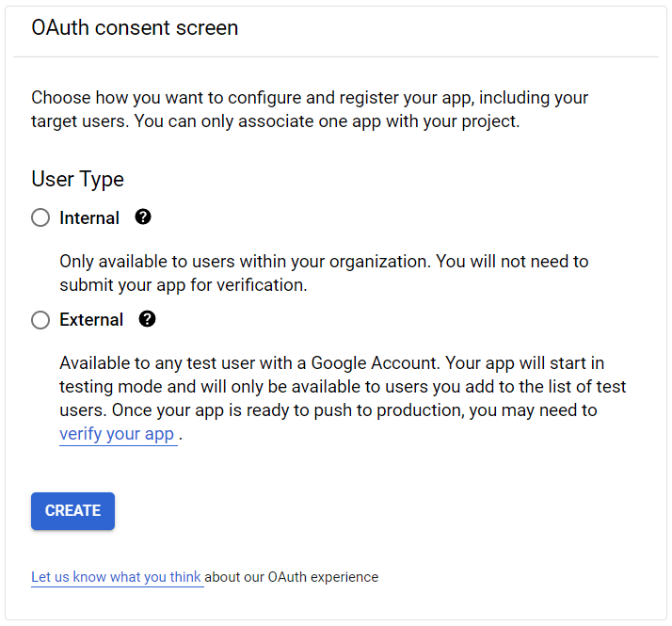672x626 pixels.
Task: Open help icon next to Internal
Action: (143, 217)
